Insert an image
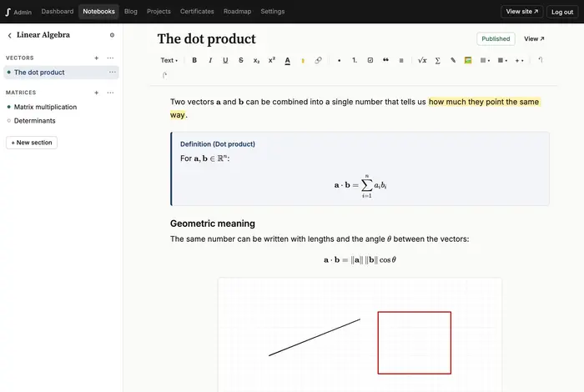Screen dimensions: 584x392 tap(468, 60)
